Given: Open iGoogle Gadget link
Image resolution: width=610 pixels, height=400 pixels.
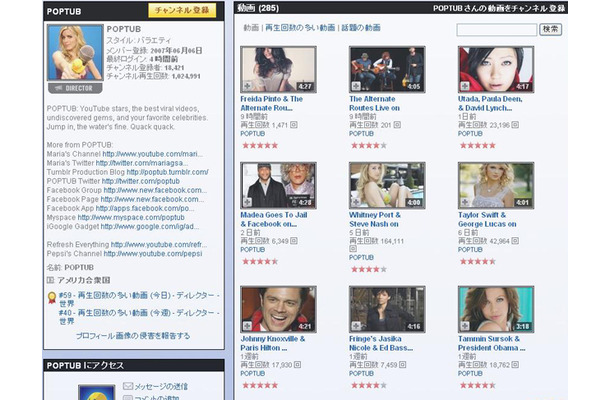Looking at the screenshot, I should coord(150,226).
